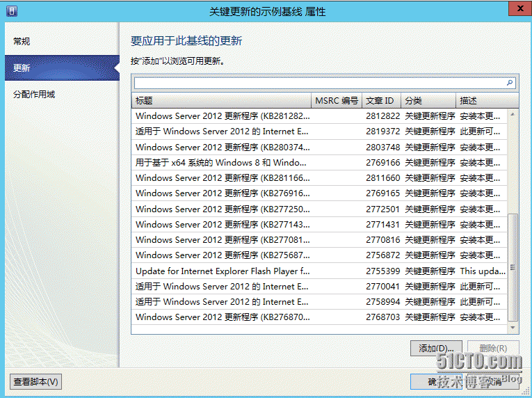Select the Internet Explorer update row 2758994
Image resolution: width=532 pixels, height=398 pixels.
click(x=319, y=301)
